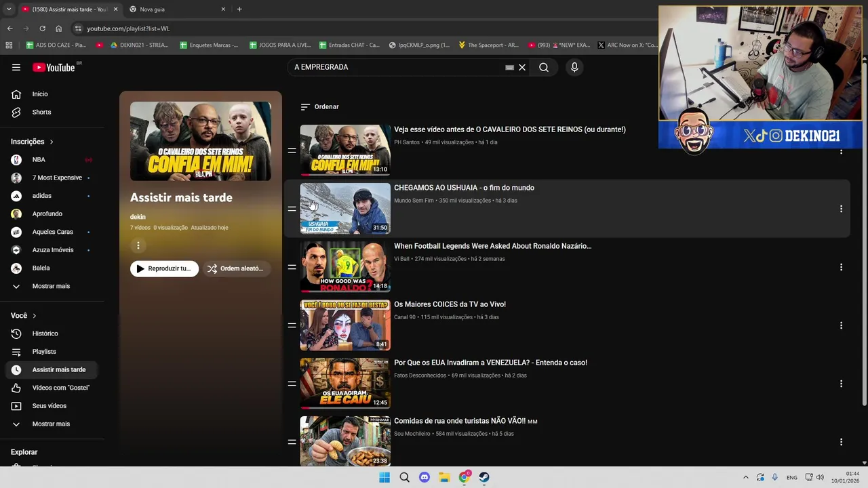868x488 pixels.
Task: Open the dekin channel link
Action: click(x=138, y=217)
